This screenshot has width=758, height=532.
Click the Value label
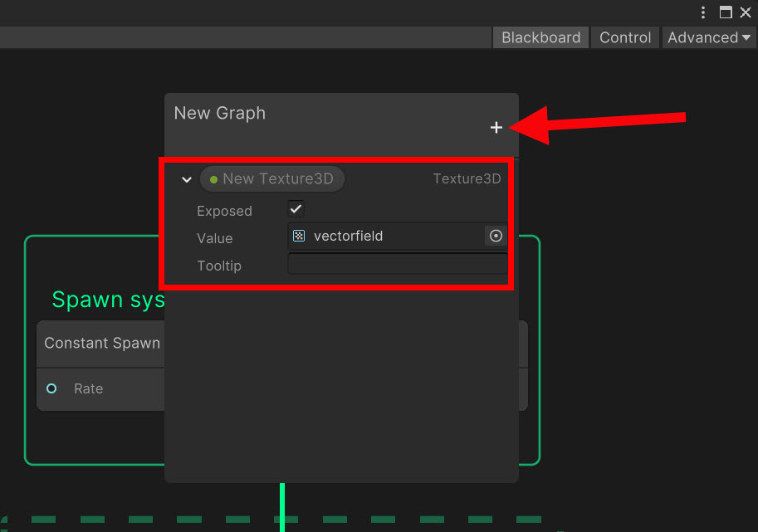coord(215,238)
